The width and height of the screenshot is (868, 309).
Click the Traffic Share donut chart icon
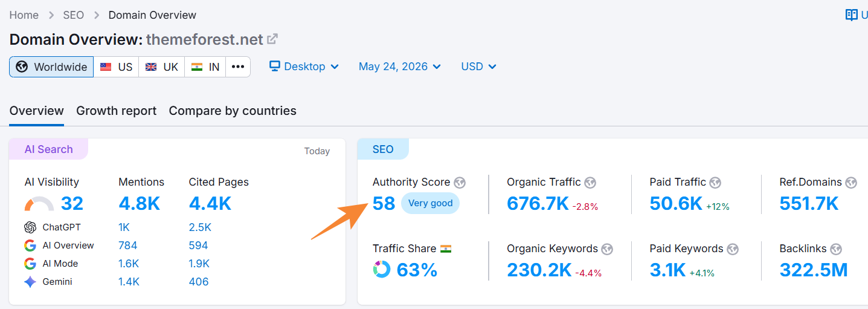click(382, 270)
